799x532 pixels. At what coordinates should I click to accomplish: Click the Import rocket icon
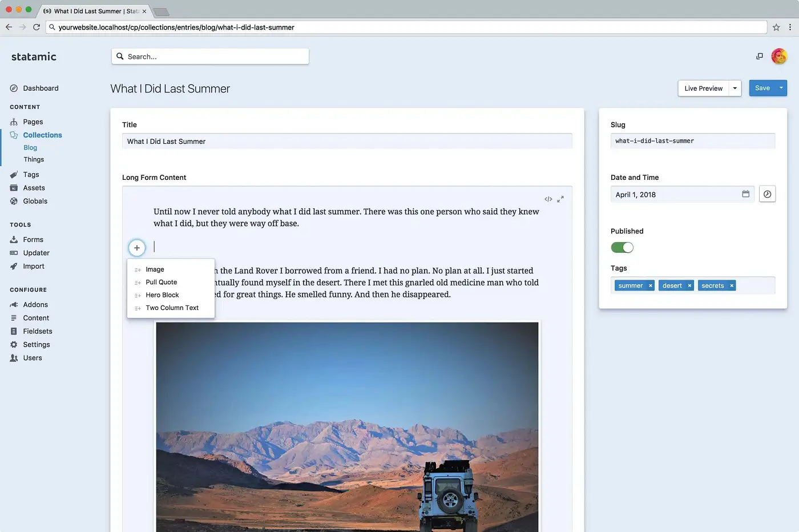(14, 267)
